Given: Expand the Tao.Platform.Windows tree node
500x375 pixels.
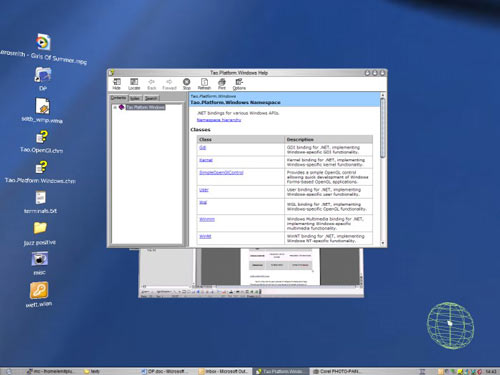Looking at the screenshot, I should coord(115,107).
